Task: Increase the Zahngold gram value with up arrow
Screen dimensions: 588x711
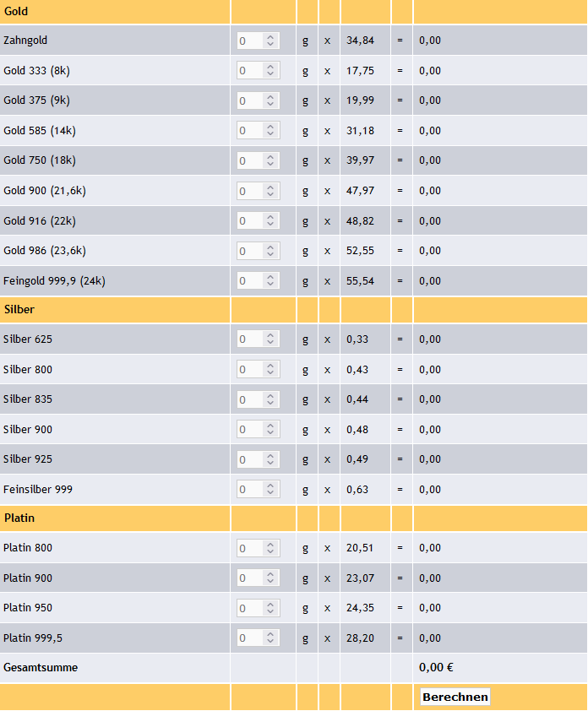Action: (270, 37)
